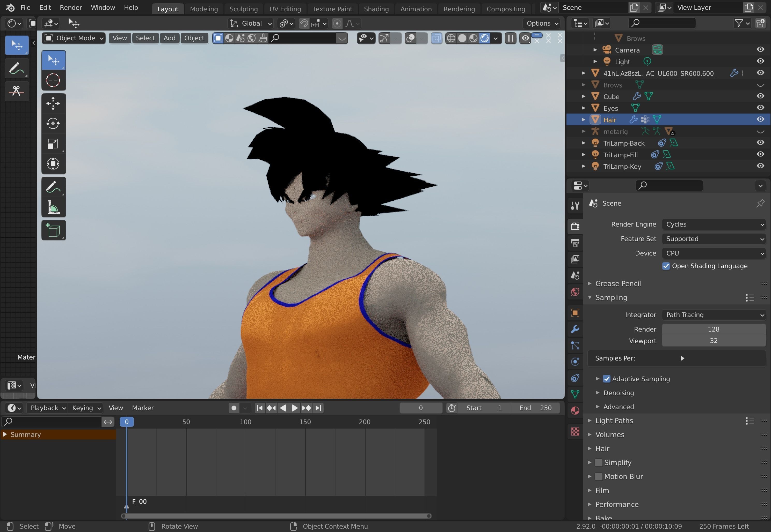Open the Object Mode dropdown

pyautogui.click(x=73, y=38)
